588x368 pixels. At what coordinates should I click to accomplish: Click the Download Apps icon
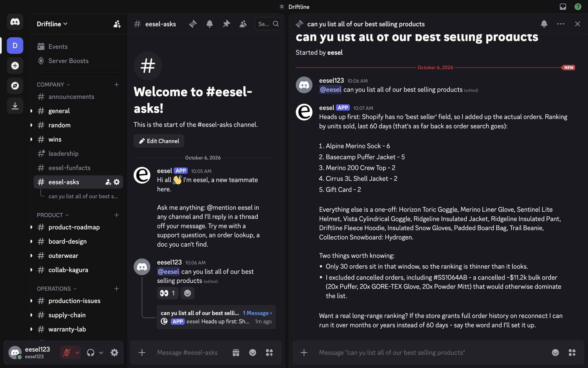click(15, 106)
